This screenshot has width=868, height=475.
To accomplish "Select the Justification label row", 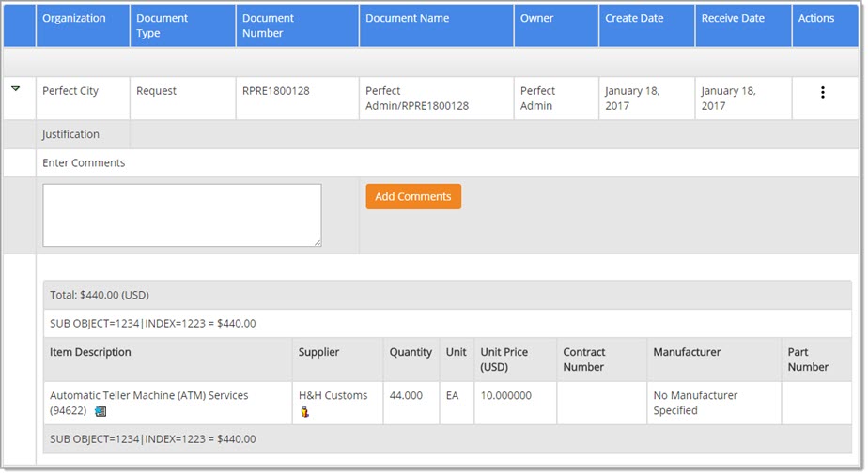I will pos(70,134).
